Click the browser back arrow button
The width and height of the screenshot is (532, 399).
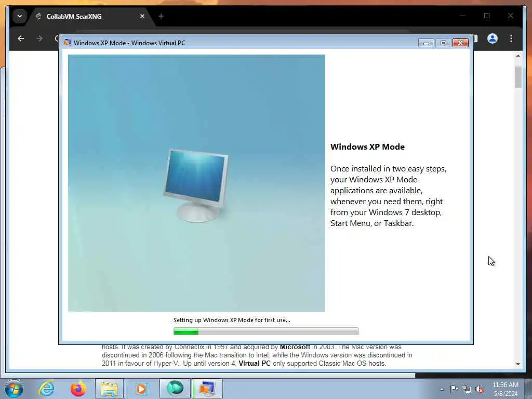(x=21, y=38)
